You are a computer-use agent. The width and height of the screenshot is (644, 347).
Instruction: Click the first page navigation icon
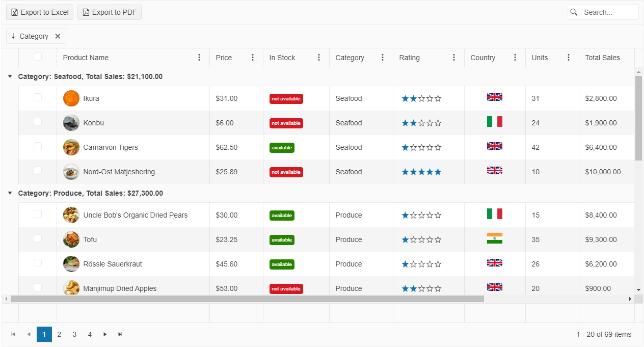point(14,334)
